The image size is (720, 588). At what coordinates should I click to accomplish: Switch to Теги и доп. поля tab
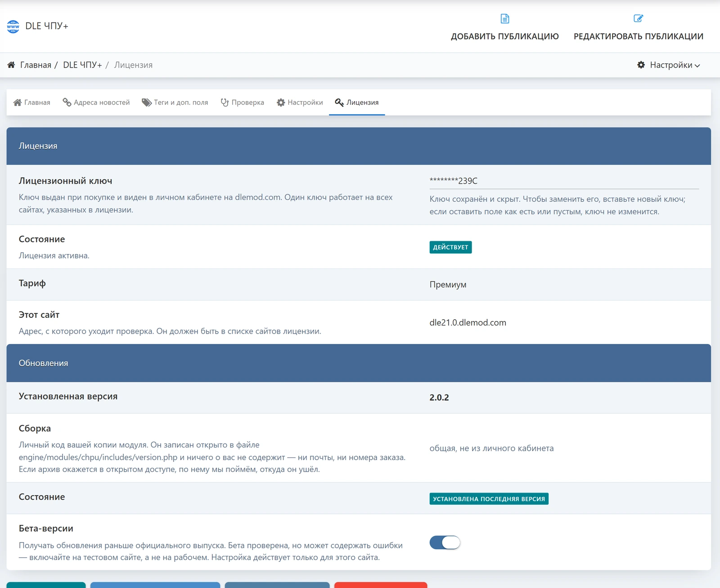click(175, 103)
